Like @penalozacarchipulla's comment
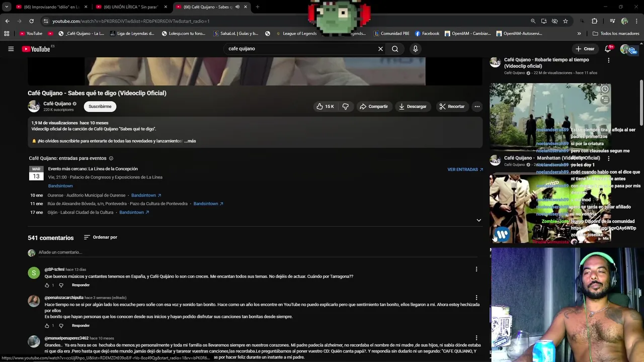The width and height of the screenshot is (644, 362). [47, 326]
